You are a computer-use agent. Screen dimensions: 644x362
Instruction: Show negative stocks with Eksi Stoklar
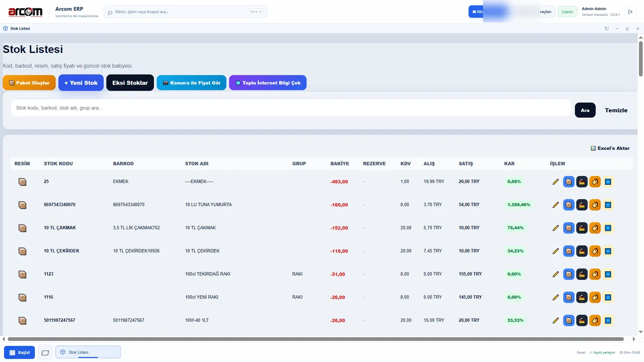pyautogui.click(x=130, y=83)
